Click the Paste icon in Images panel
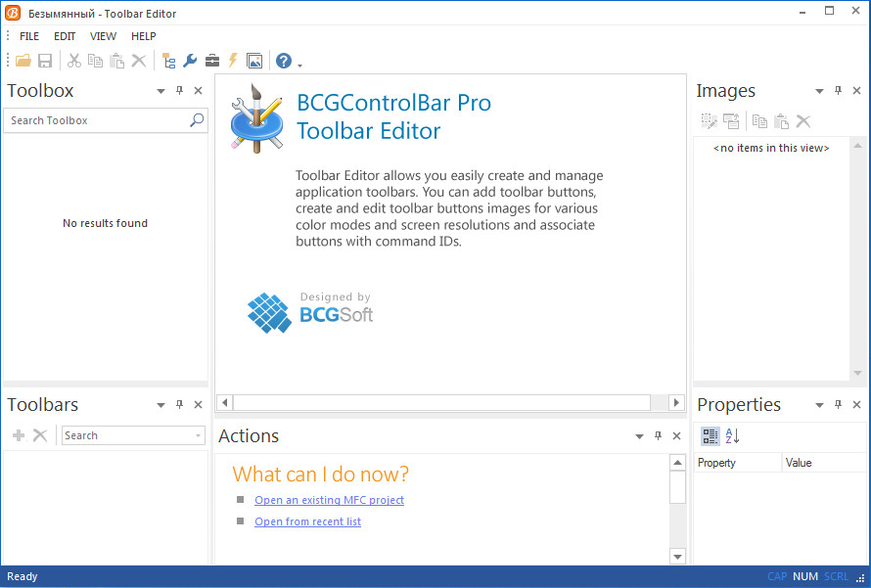 coord(782,121)
